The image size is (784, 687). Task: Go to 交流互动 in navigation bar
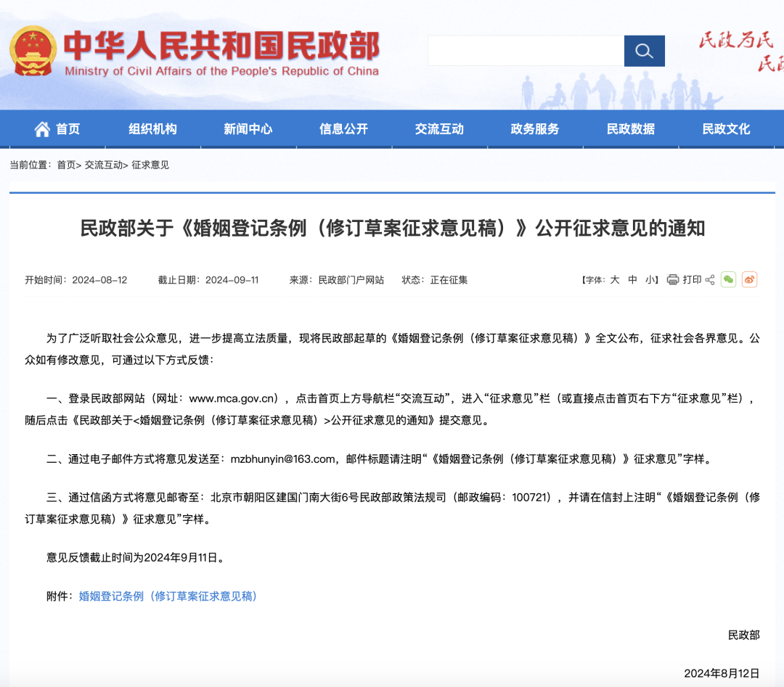[x=439, y=129]
